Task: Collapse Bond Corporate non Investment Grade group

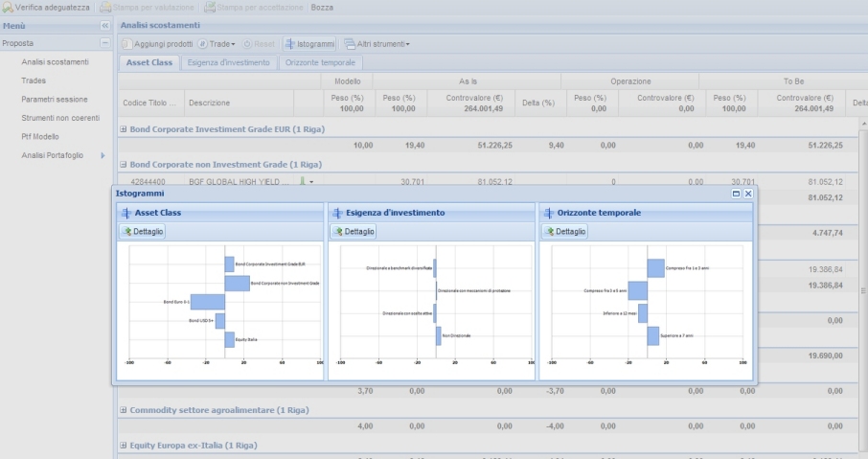Action: (x=124, y=165)
